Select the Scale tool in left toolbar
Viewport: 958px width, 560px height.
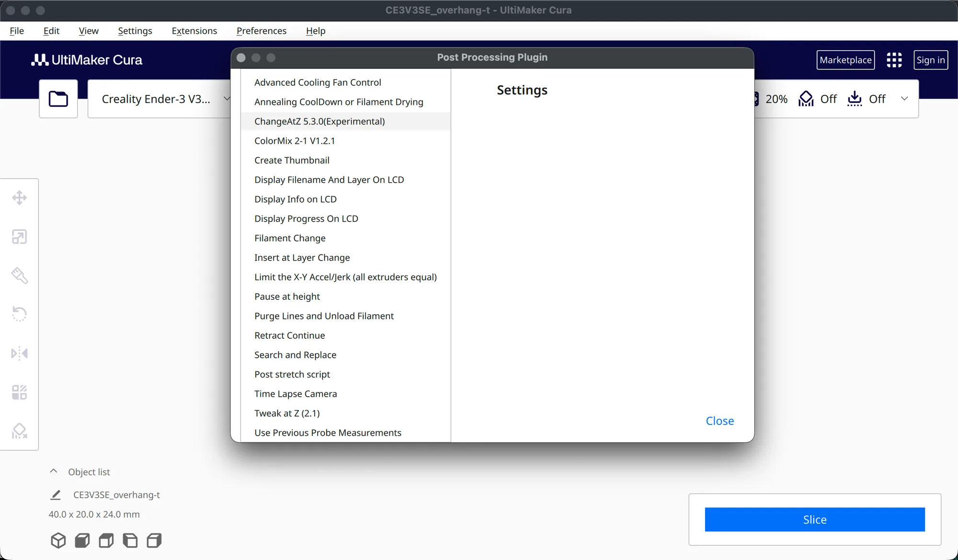[x=19, y=237]
